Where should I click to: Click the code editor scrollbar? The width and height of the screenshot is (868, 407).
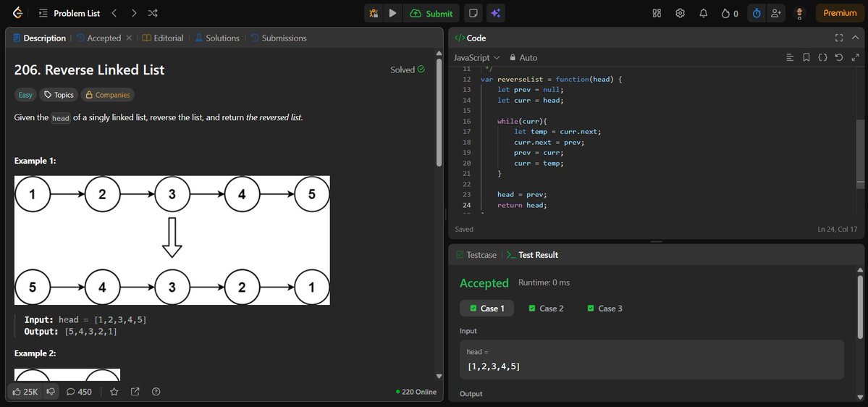tap(860, 154)
